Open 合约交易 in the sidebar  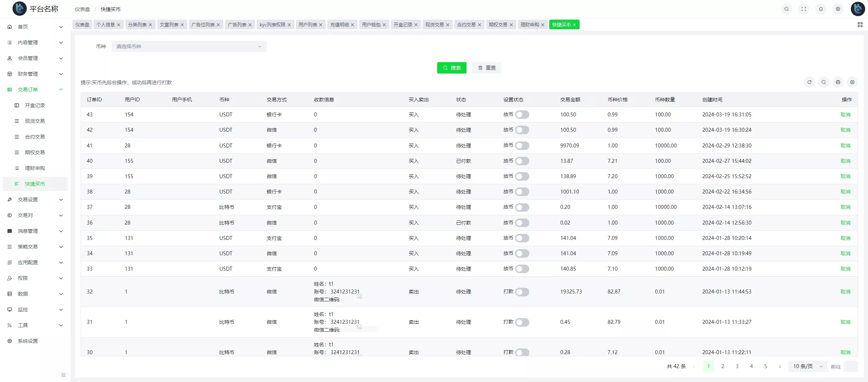(35, 137)
